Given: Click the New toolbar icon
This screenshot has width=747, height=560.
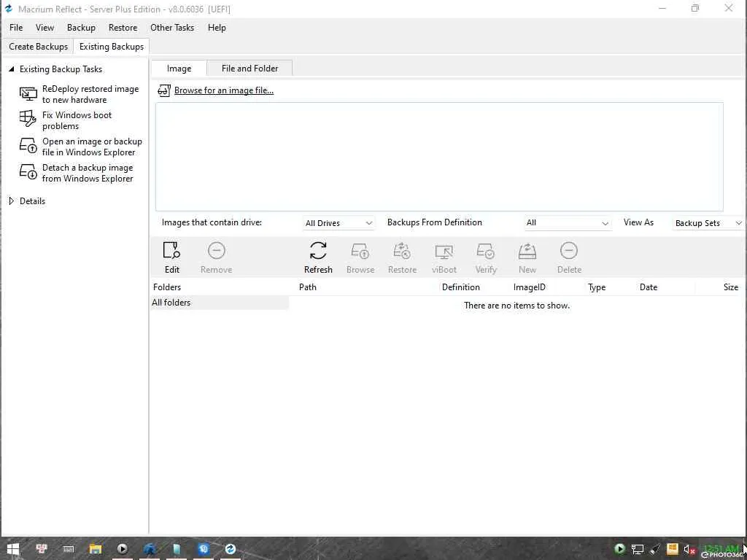Looking at the screenshot, I should coord(527,251).
